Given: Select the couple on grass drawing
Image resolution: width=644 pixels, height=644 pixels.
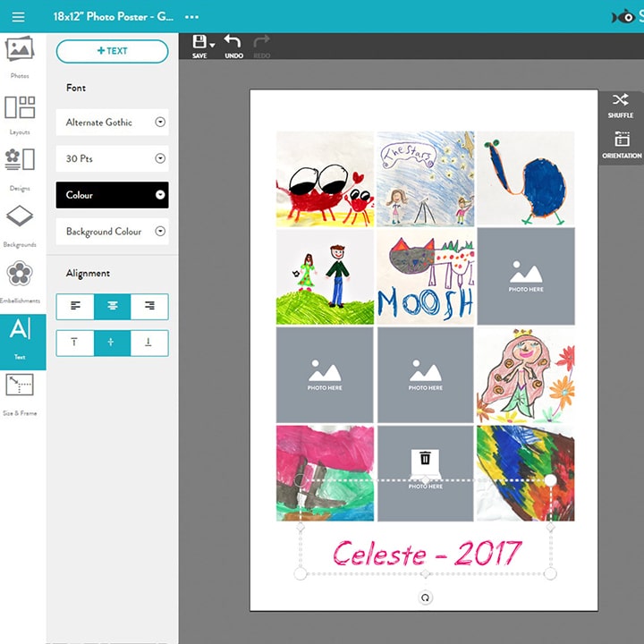Looking at the screenshot, I should (325, 276).
